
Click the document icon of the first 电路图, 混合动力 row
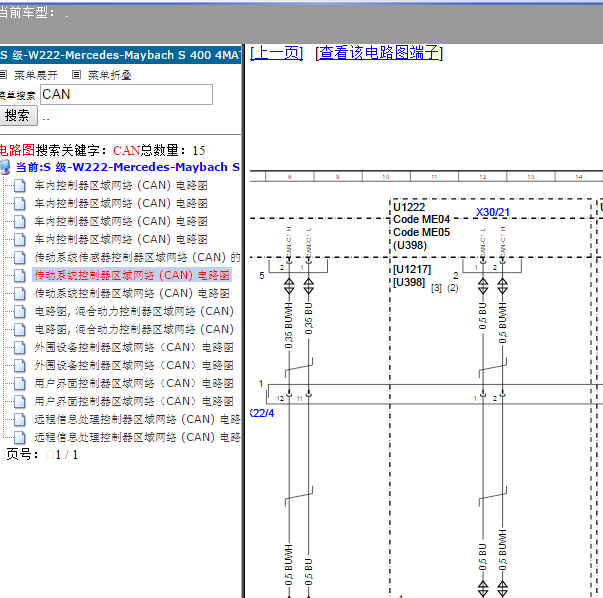[x=20, y=311]
